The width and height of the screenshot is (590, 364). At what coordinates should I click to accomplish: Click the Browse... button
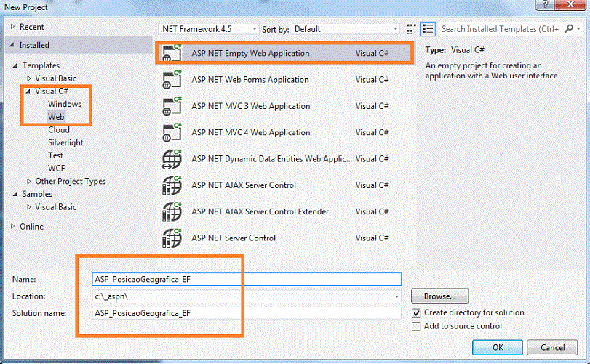point(440,296)
